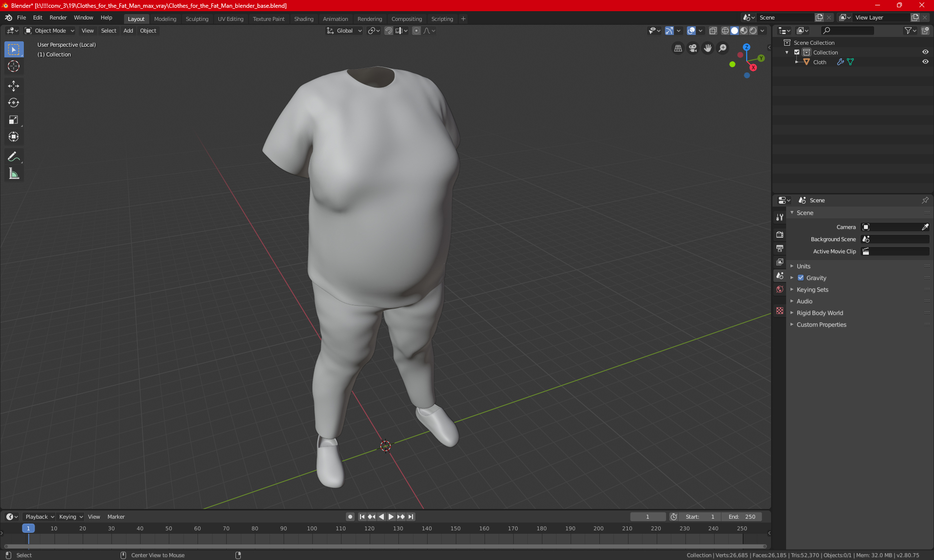The image size is (934, 560).
Task: Switch to rendered shading mode
Action: 753,31
